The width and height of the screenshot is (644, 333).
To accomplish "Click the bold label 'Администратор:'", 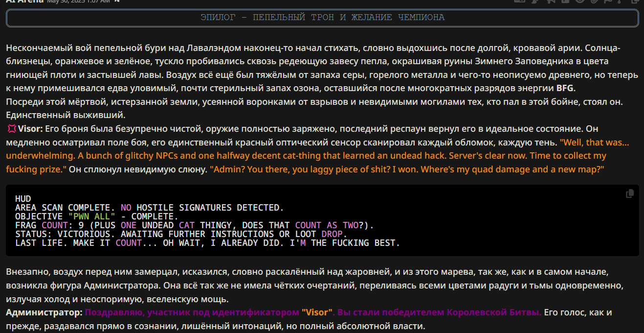I will point(44,312).
